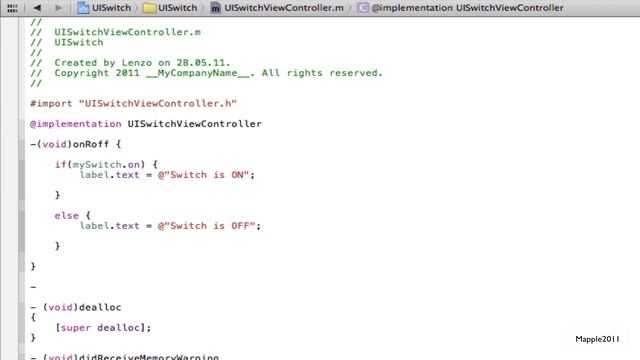Click the folding ribbon beside dealloc method

click(x=21, y=322)
